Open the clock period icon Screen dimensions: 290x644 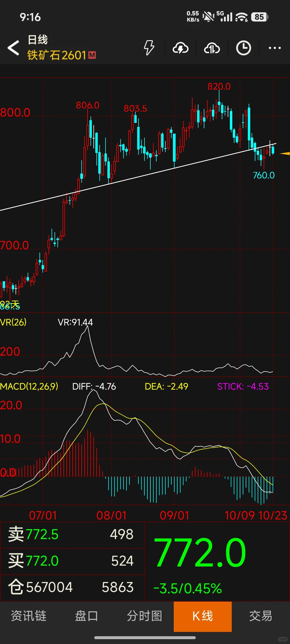(x=244, y=48)
